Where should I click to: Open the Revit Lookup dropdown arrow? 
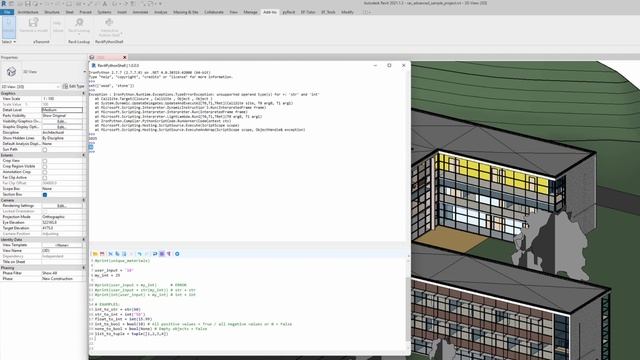(x=79, y=35)
